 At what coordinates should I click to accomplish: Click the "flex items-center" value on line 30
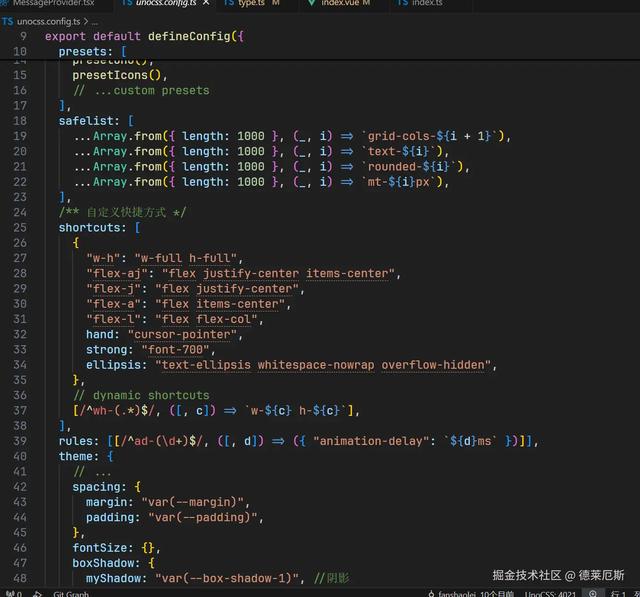pyautogui.click(x=220, y=304)
